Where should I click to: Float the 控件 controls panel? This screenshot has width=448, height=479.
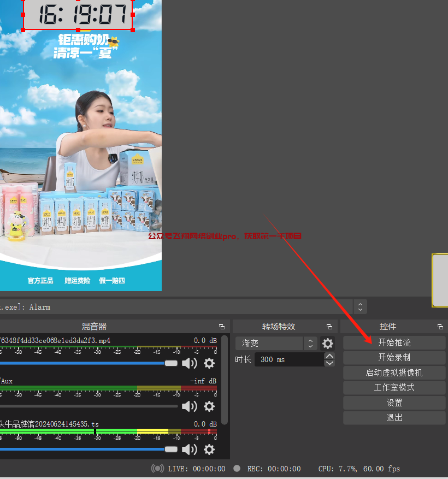tap(440, 327)
